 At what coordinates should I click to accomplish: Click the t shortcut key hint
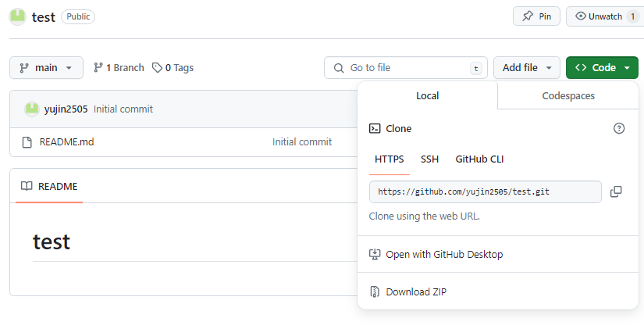pyautogui.click(x=475, y=68)
